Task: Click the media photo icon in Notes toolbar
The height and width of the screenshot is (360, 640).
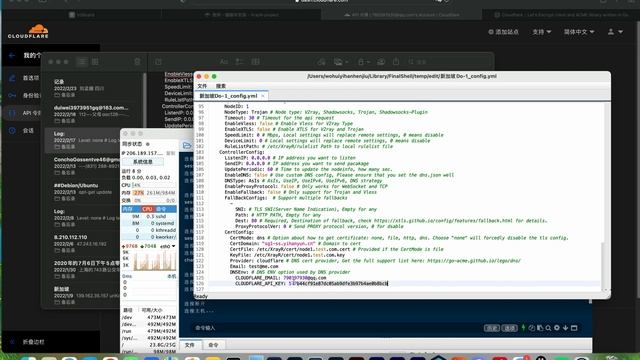Action: pyautogui.click(x=340, y=62)
